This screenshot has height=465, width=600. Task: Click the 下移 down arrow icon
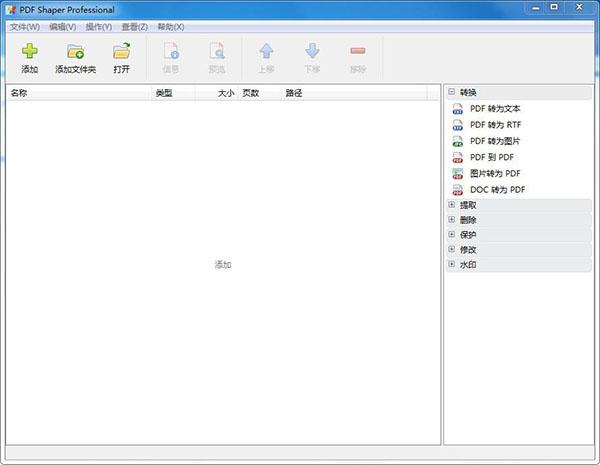coord(312,52)
